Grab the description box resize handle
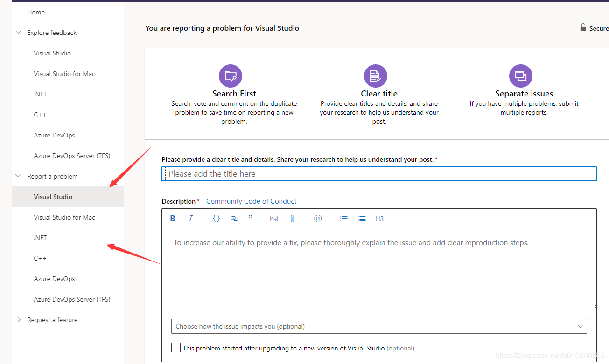The height and width of the screenshot is (364, 609). pos(594,307)
